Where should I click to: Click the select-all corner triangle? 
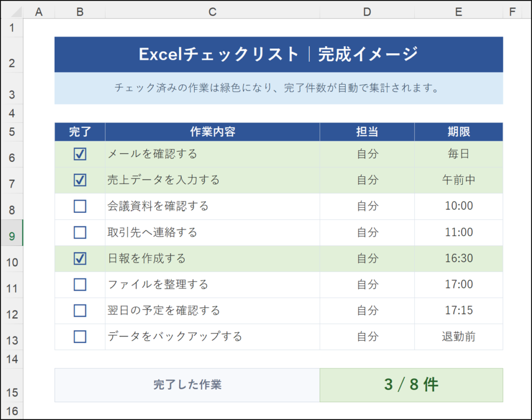click(15, 12)
